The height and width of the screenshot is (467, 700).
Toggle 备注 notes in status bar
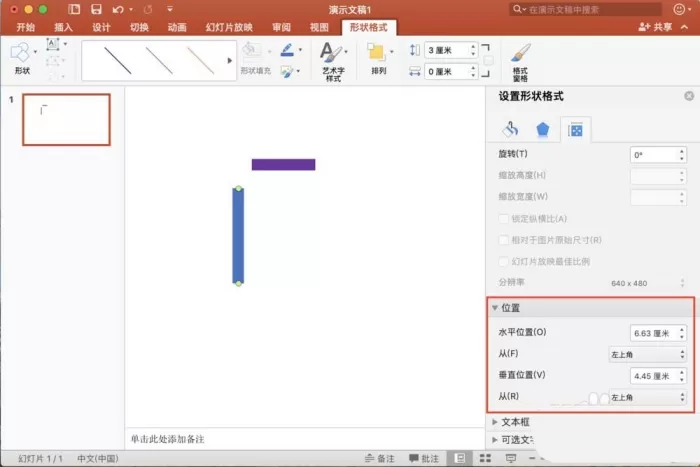point(380,459)
